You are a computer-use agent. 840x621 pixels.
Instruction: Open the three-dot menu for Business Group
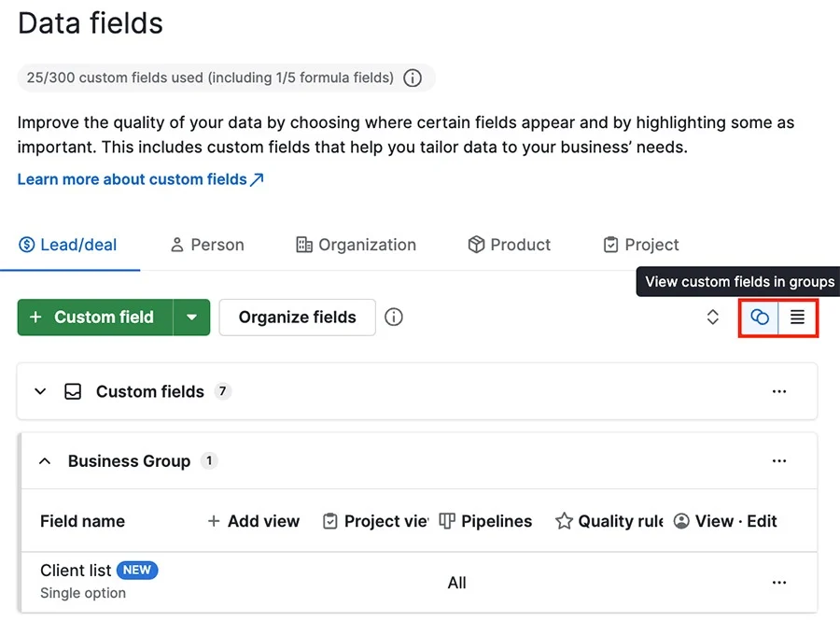[779, 461]
